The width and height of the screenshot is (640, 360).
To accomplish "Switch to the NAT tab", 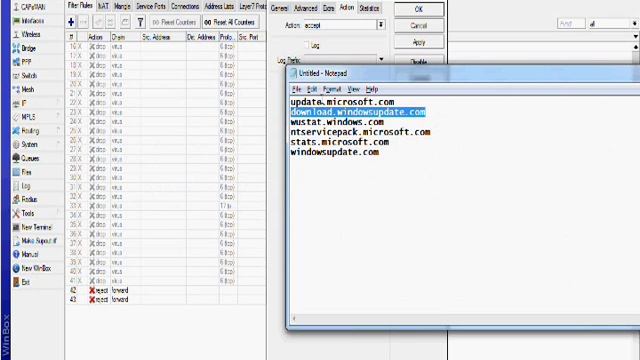I will click(103, 6).
